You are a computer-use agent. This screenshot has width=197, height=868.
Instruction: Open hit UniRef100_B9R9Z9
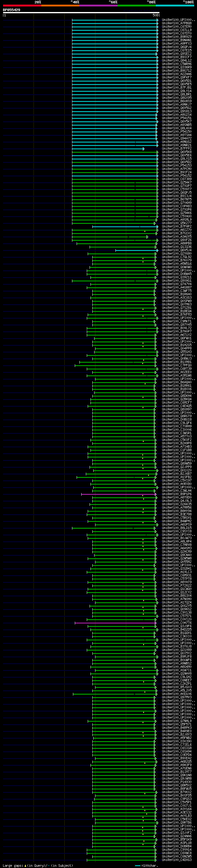point(177,37)
